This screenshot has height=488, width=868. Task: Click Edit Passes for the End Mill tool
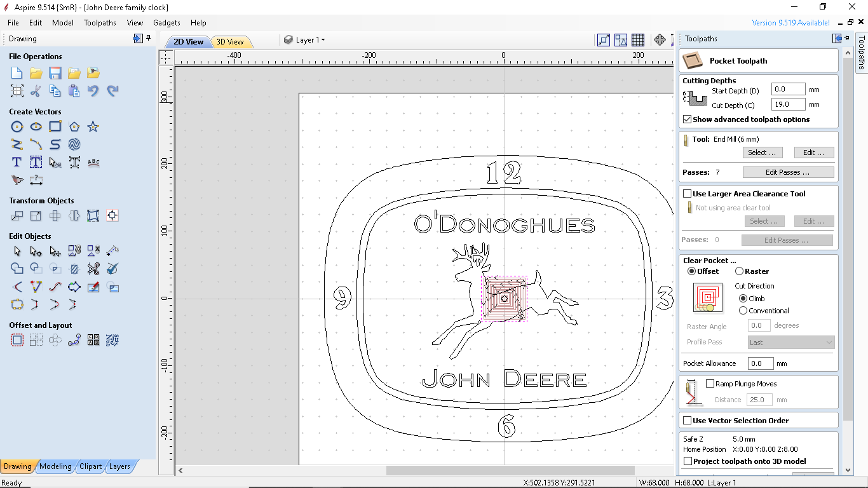tap(788, 172)
